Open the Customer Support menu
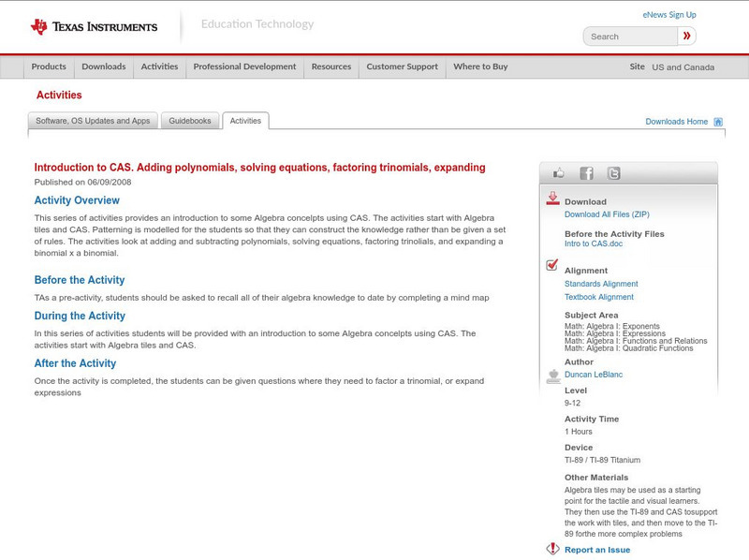The height and width of the screenshot is (560, 749). [403, 66]
